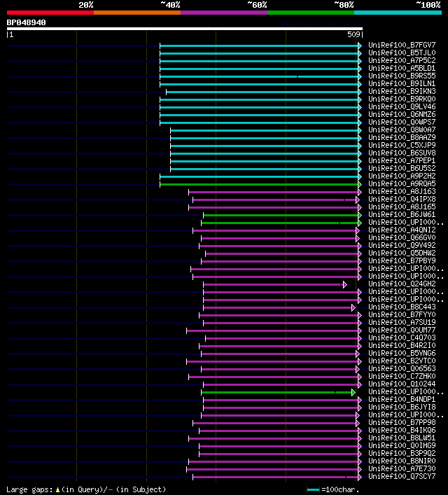Click label UniRef100_B6JYI8
448x495 pixels.
(x=402, y=407)
